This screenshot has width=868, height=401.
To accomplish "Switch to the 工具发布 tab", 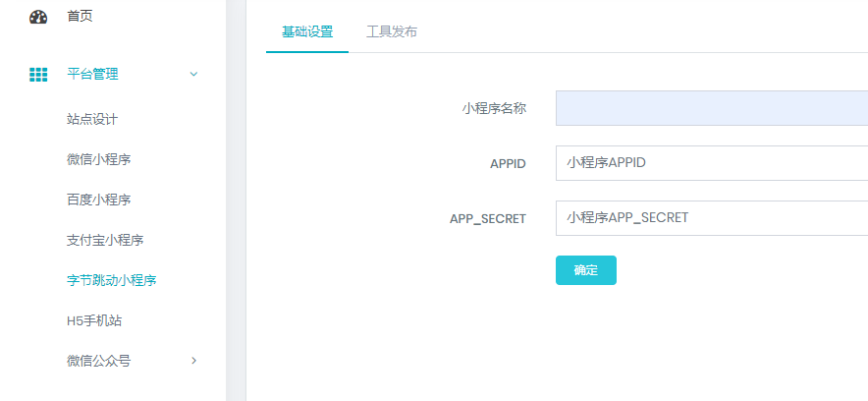I will (x=392, y=31).
